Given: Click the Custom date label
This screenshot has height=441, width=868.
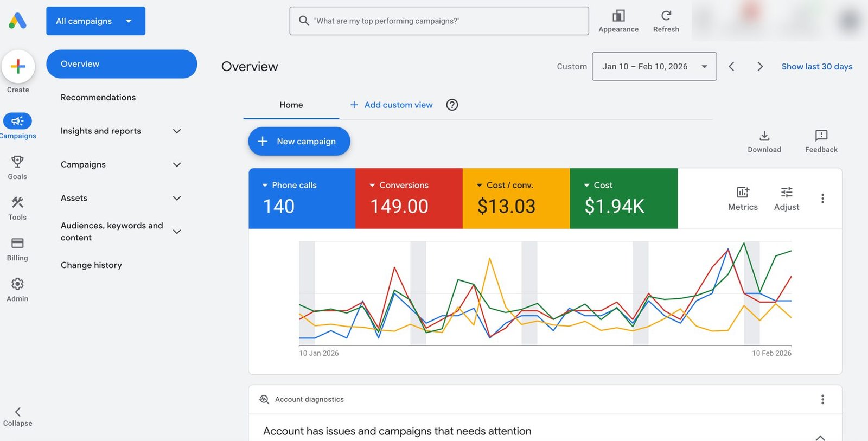Looking at the screenshot, I should pyautogui.click(x=572, y=66).
